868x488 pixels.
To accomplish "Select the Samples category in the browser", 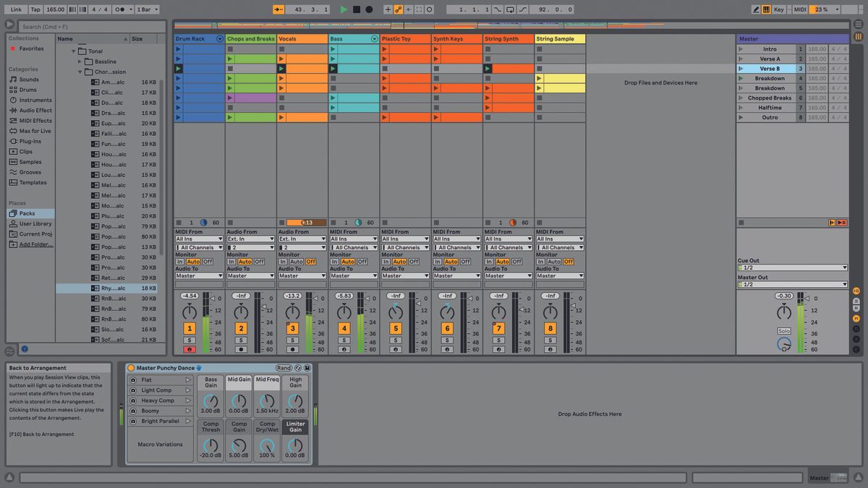I will pyautogui.click(x=31, y=162).
